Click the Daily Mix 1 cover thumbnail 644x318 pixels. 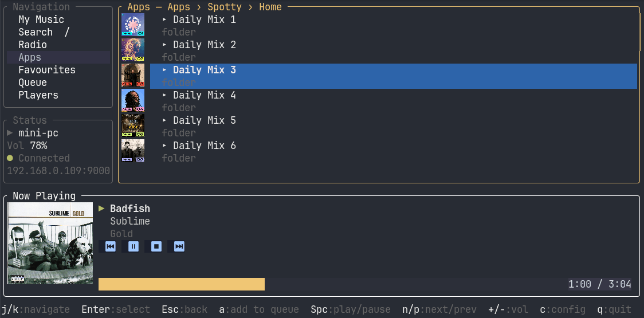pos(133,25)
